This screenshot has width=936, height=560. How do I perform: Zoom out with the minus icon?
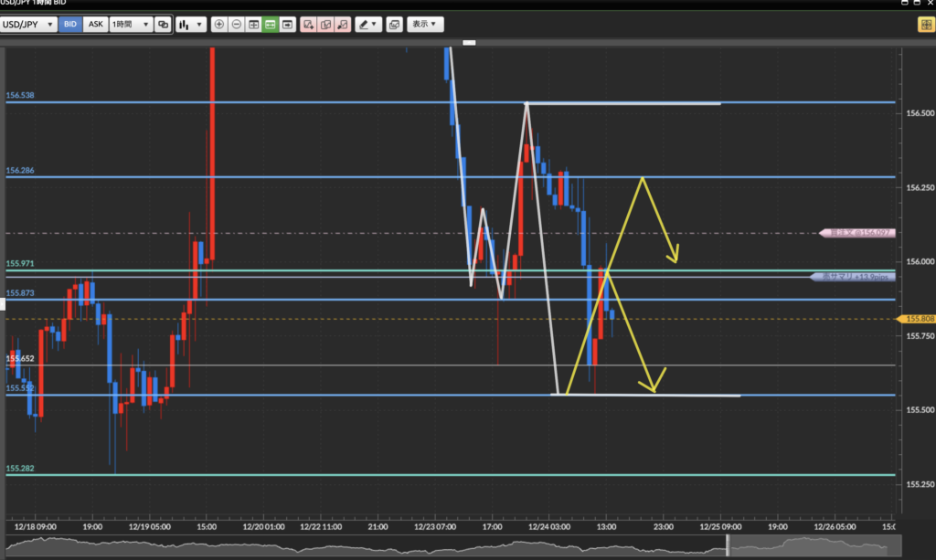(x=237, y=25)
